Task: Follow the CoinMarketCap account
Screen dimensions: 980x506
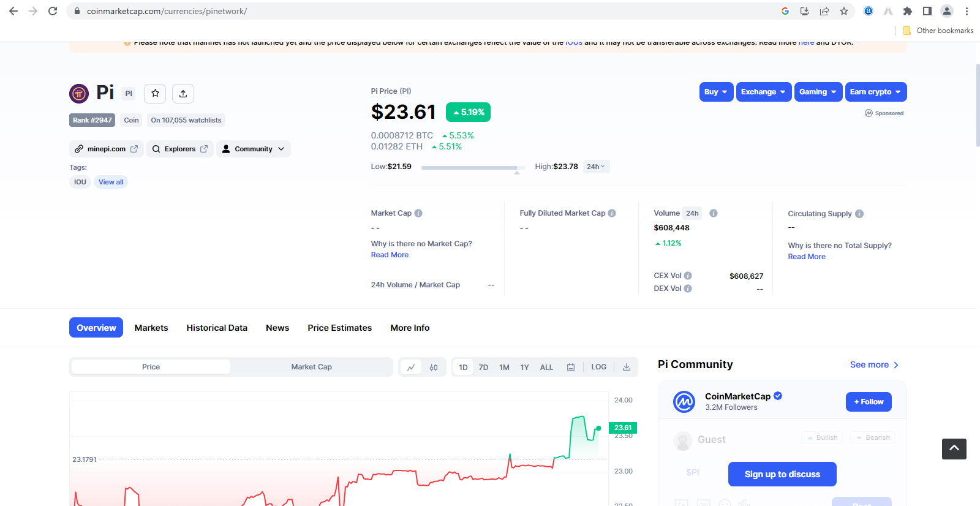Action: coord(869,402)
